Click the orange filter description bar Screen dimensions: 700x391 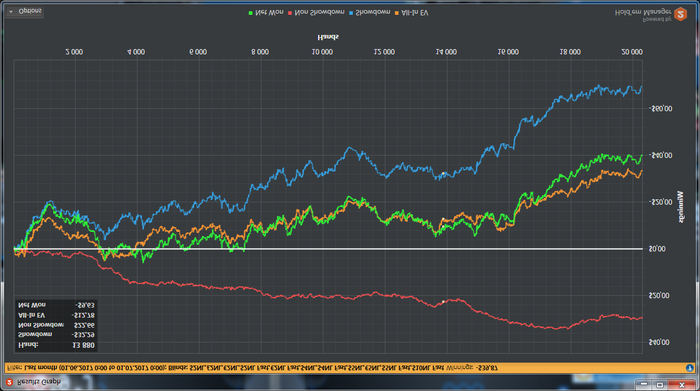[350, 368]
